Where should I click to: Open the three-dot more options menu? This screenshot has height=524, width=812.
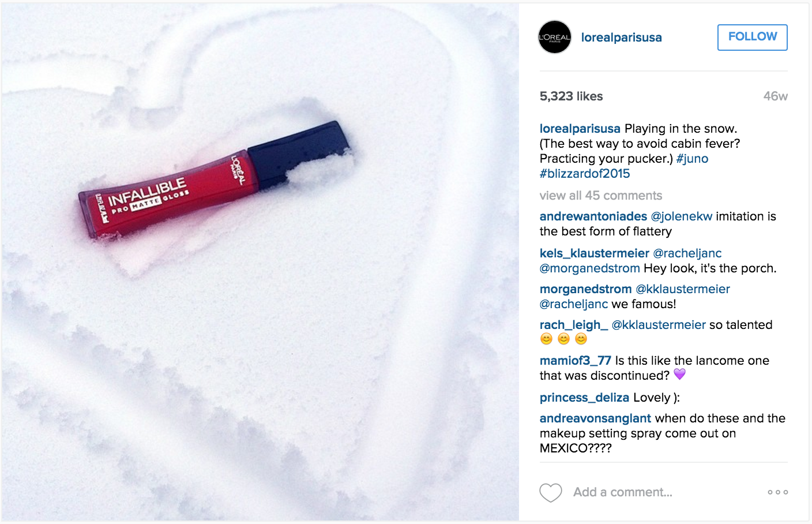click(777, 492)
